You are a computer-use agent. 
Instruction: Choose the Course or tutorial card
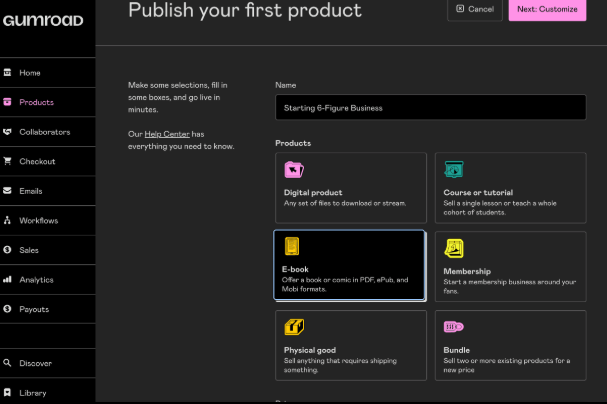511,188
